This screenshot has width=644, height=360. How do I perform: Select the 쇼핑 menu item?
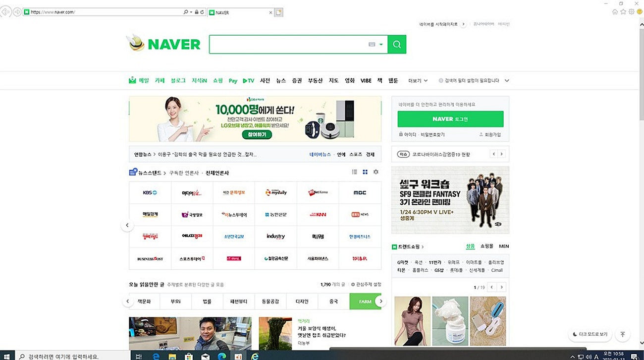click(218, 80)
